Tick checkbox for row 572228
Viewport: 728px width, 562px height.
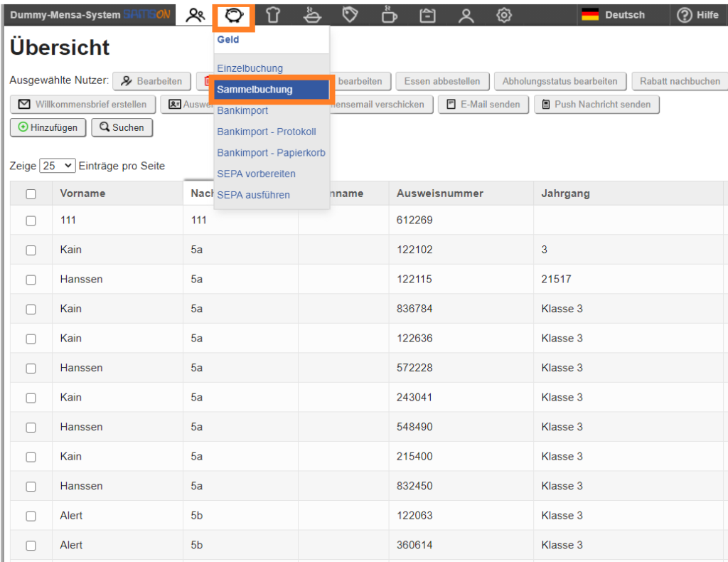point(31,369)
